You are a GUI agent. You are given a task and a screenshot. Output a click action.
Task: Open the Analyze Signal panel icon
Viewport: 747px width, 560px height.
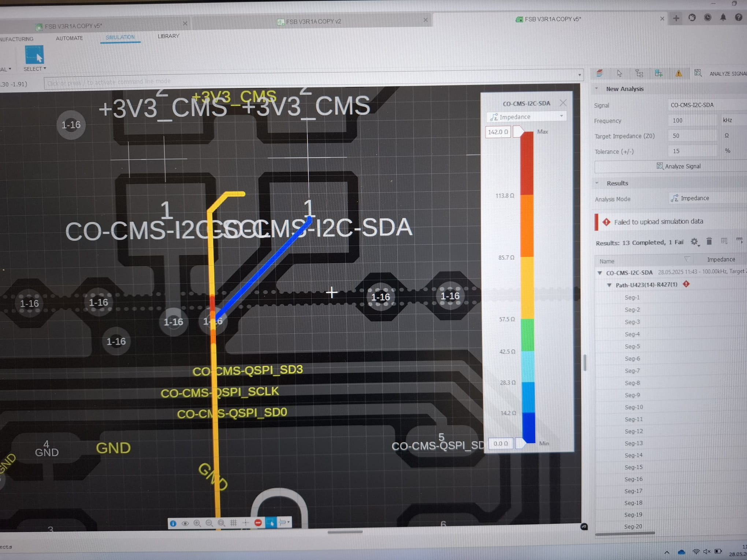pyautogui.click(x=698, y=73)
